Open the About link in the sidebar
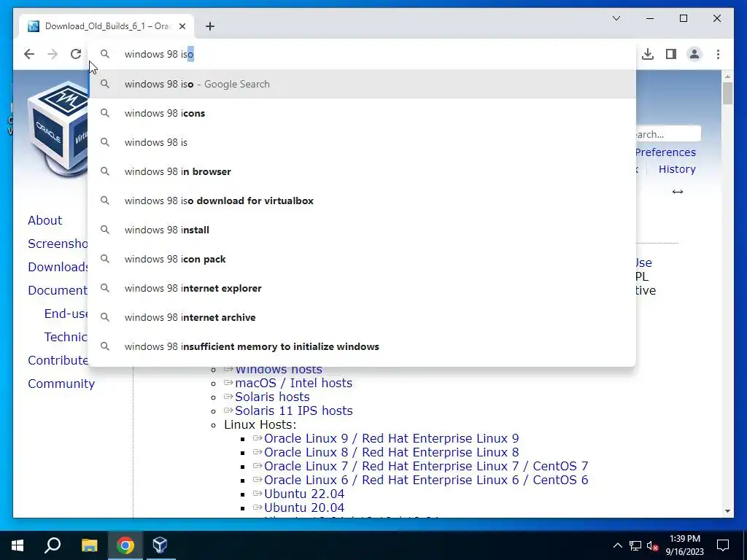Image resolution: width=747 pixels, height=560 pixels. pyautogui.click(x=44, y=220)
